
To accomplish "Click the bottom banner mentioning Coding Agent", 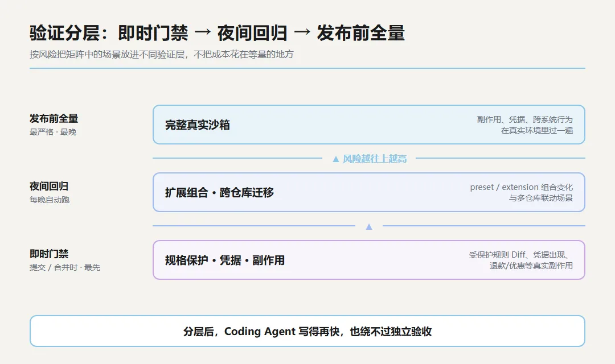I will 307,331.
